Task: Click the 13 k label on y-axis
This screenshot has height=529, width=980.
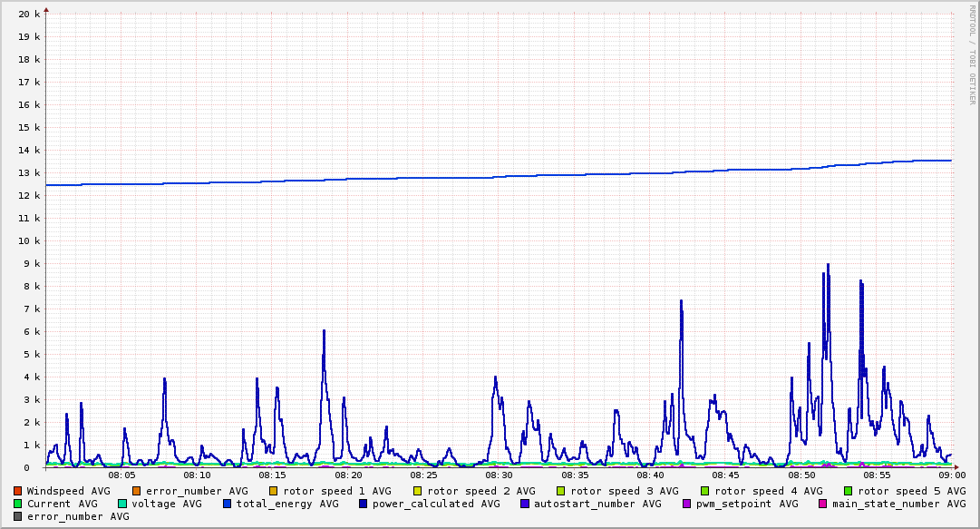Action: pyautogui.click(x=30, y=173)
